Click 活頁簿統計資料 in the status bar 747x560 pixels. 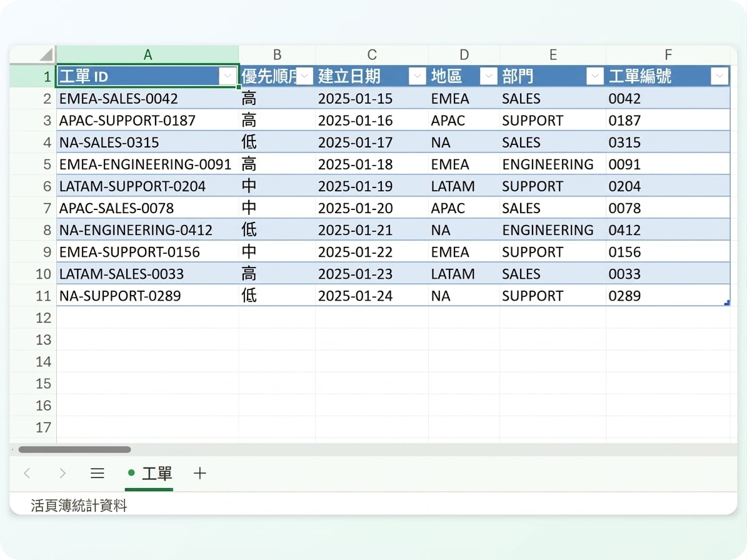(x=79, y=505)
